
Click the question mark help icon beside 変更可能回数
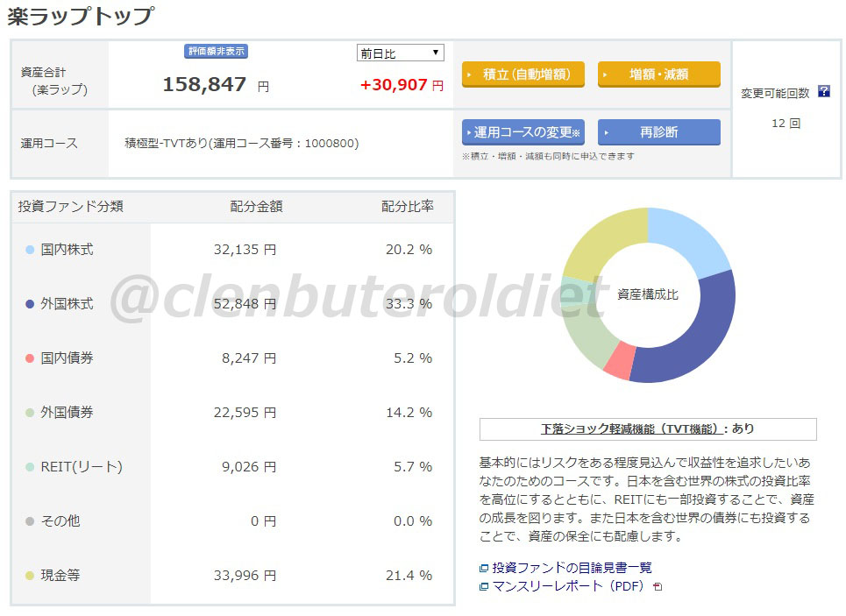coord(824,91)
